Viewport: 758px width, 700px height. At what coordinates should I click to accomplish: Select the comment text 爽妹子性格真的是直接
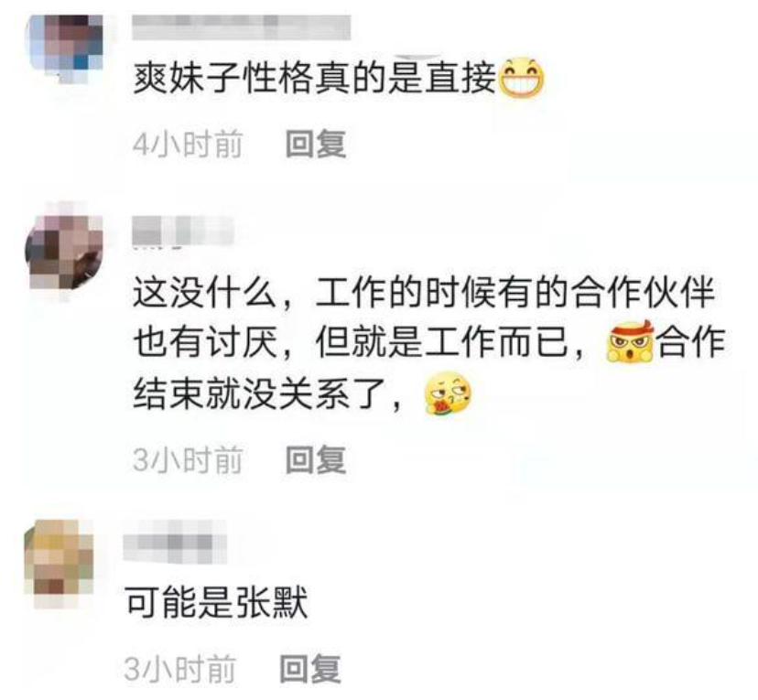(315, 79)
